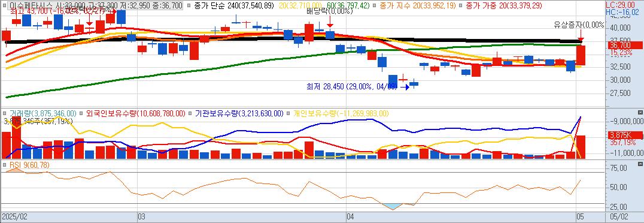Click the 30,000 price axis label
Image resolution: width=644 pixels, height=223 pixels.
(620, 80)
